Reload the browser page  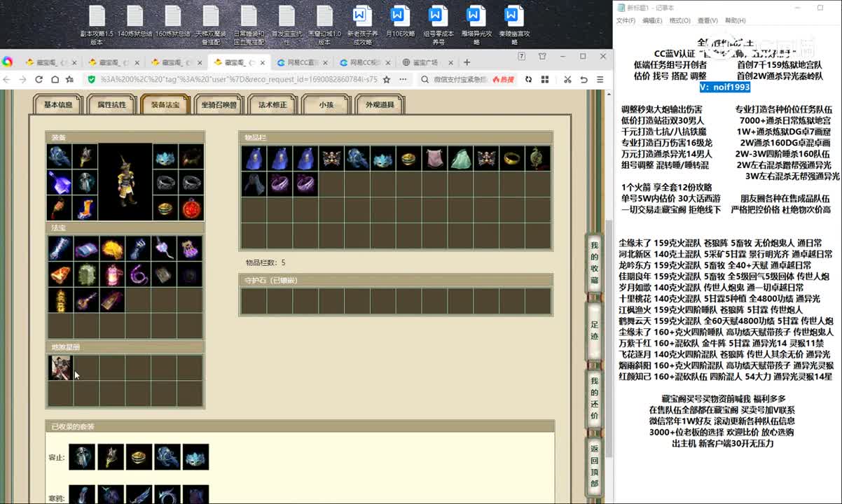pyautogui.click(x=39, y=80)
